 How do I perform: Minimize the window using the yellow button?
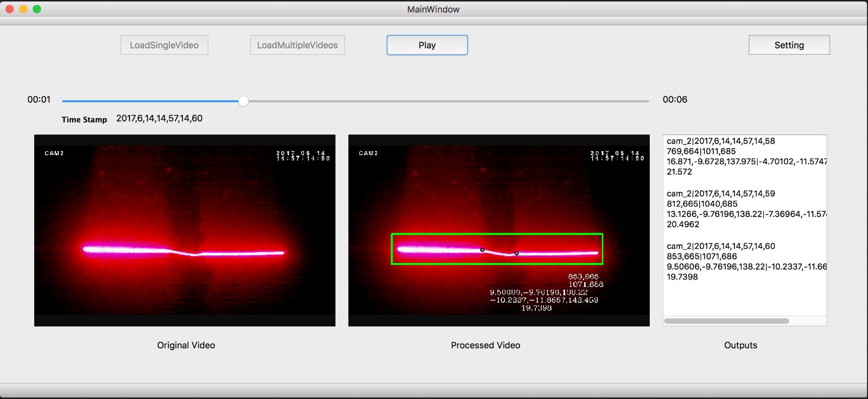(x=23, y=9)
